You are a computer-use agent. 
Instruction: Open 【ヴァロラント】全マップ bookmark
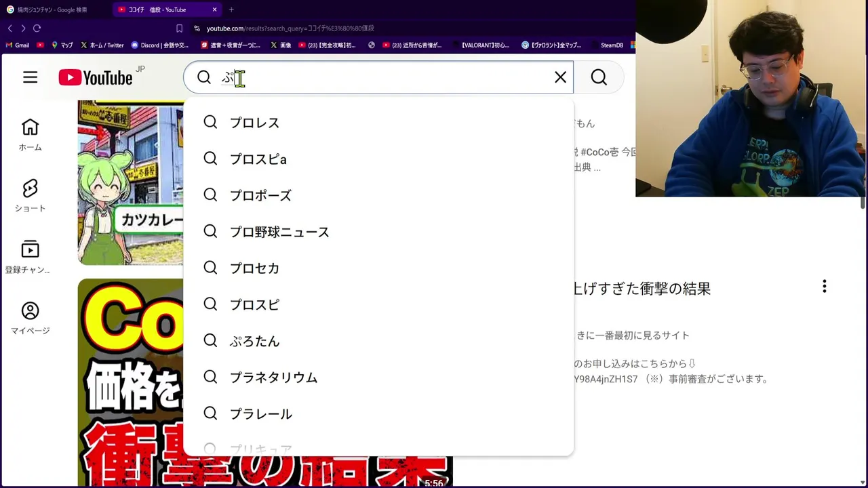[551, 45]
